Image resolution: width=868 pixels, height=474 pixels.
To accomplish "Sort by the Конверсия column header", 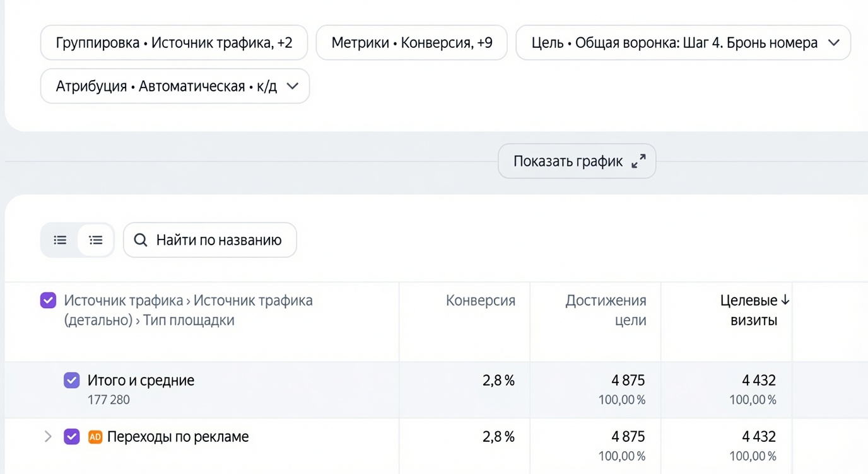I will (481, 301).
